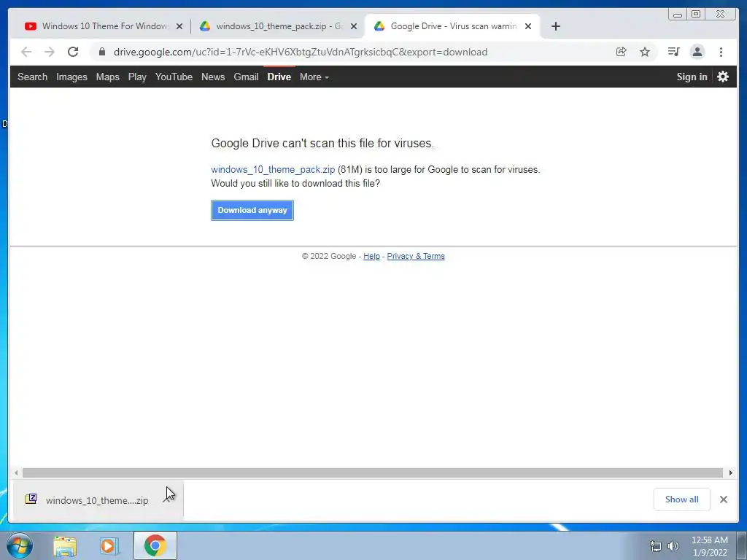Click the horizontal scrollbar track

click(373, 472)
